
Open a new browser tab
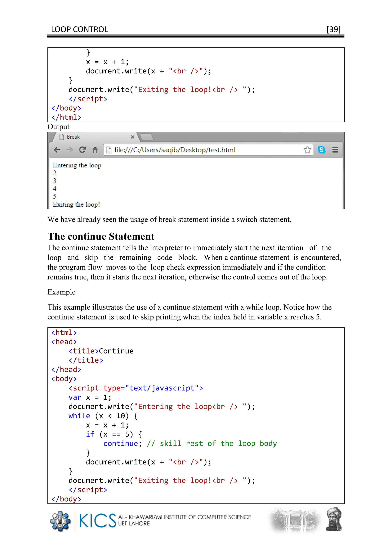(x=146, y=137)
